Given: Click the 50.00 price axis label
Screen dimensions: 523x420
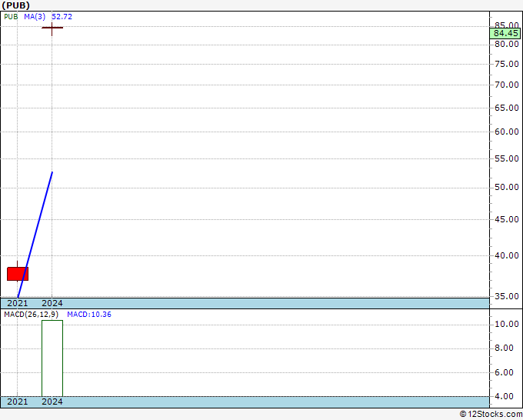Looking at the screenshot, I should (x=507, y=187).
